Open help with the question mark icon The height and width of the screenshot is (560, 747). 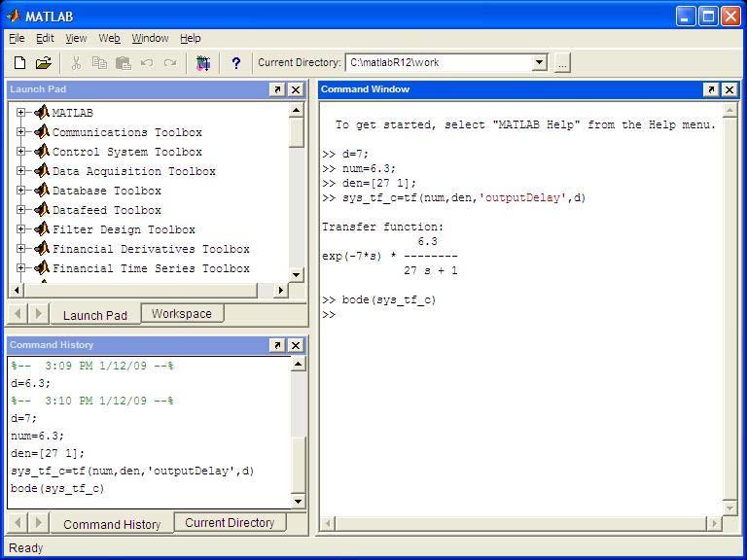235,63
